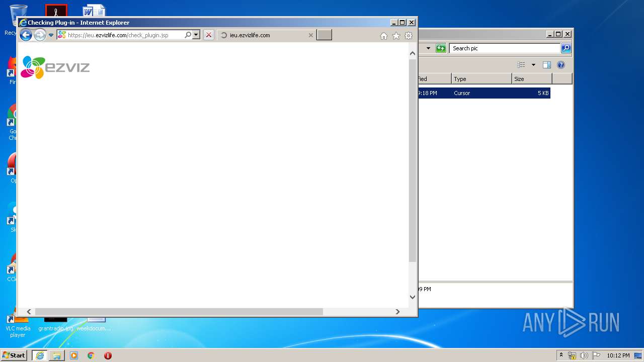Click the ieu.ezvizlife.com address bar

[120, 35]
